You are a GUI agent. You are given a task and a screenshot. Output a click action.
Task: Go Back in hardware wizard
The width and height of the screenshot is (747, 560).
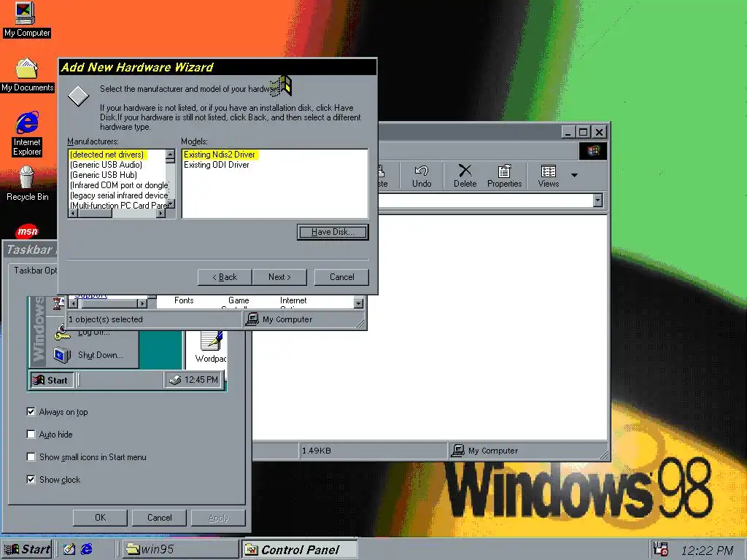[225, 277]
